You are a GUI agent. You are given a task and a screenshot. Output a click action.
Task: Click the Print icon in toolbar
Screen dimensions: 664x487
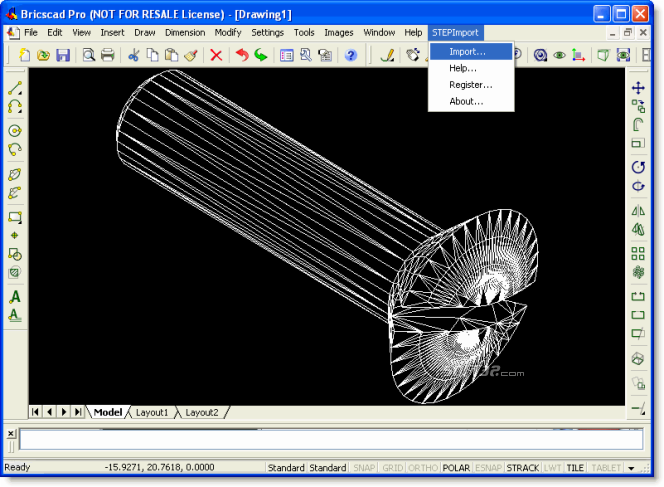point(108,55)
